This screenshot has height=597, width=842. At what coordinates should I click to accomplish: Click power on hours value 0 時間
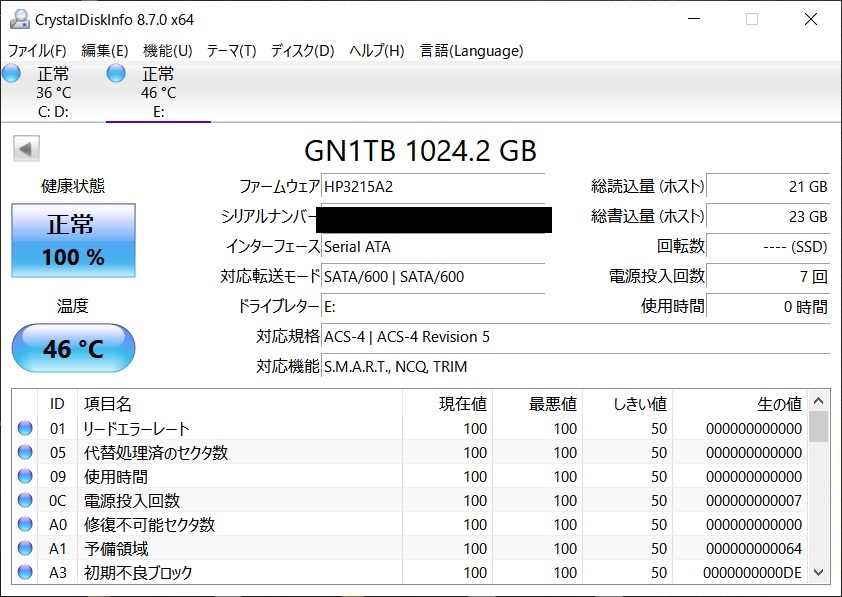[768, 307]
